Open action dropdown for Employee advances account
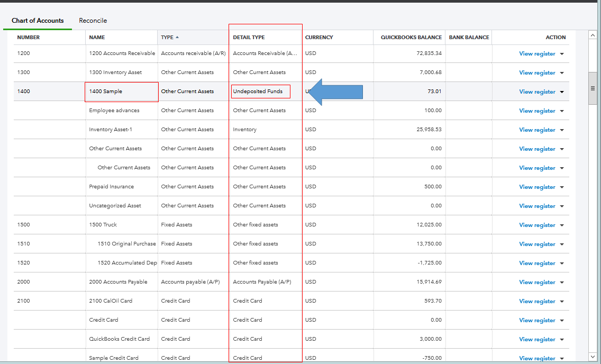 [x=562, y=110]
